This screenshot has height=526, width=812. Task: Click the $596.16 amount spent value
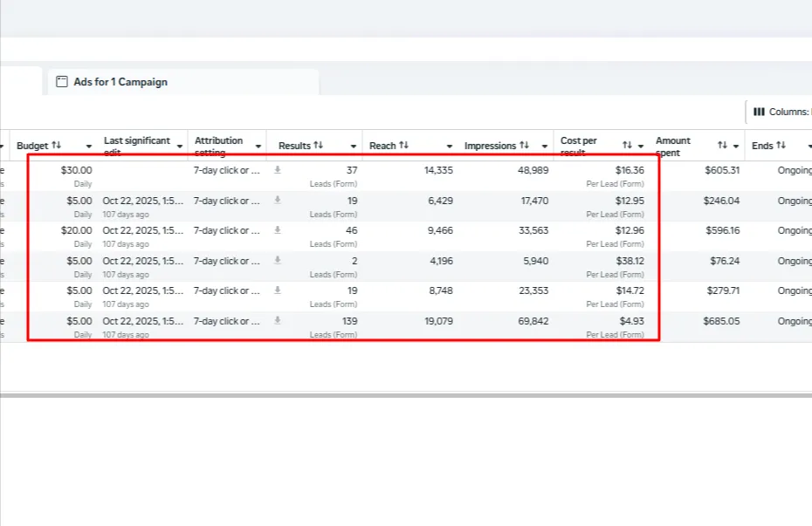tap(722, 230)
